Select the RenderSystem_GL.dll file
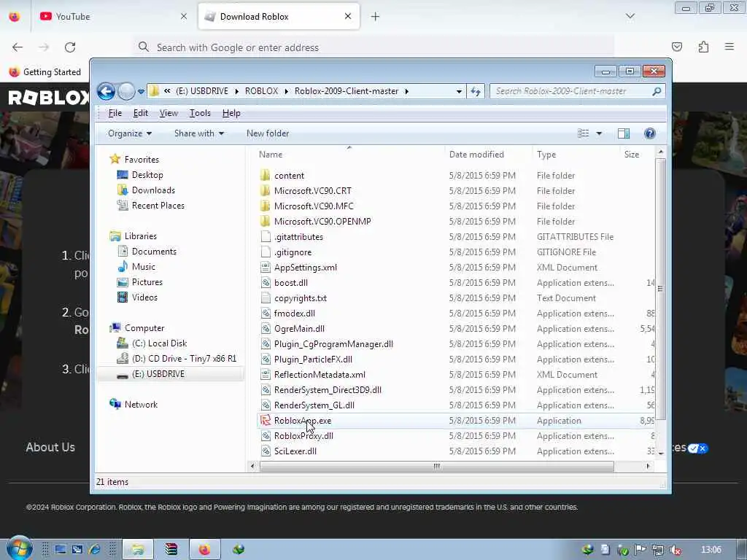This screenshot has height=560, width=747. [314, 405]
